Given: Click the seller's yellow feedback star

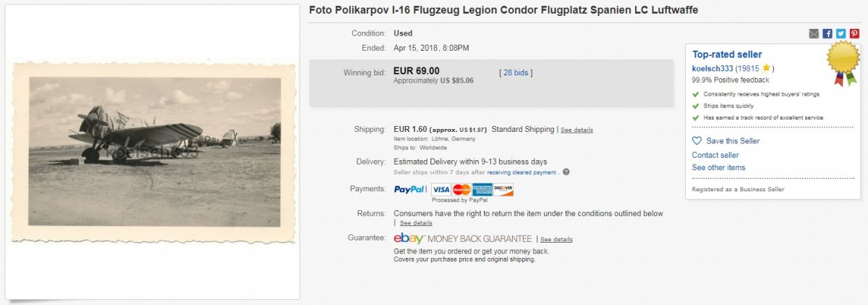Looking at the screenshot, I should coord(766,68).
